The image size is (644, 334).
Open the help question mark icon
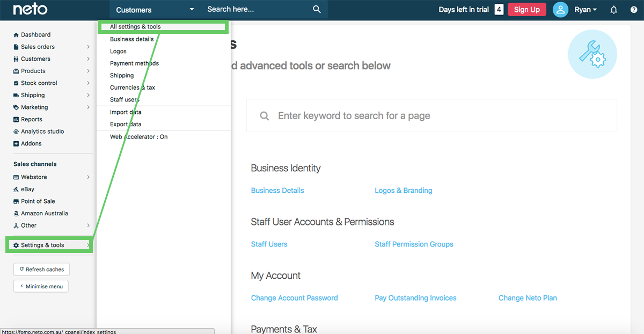tap(634, 10)
